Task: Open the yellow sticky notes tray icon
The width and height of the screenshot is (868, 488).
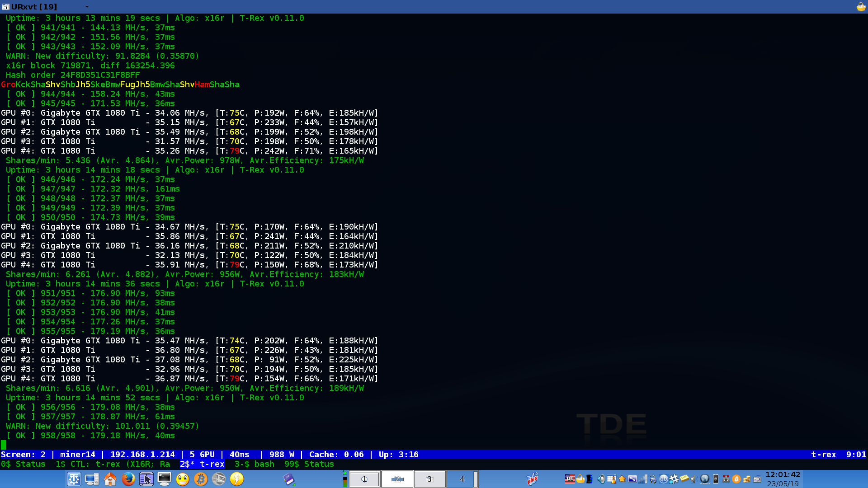Action: 684,478
